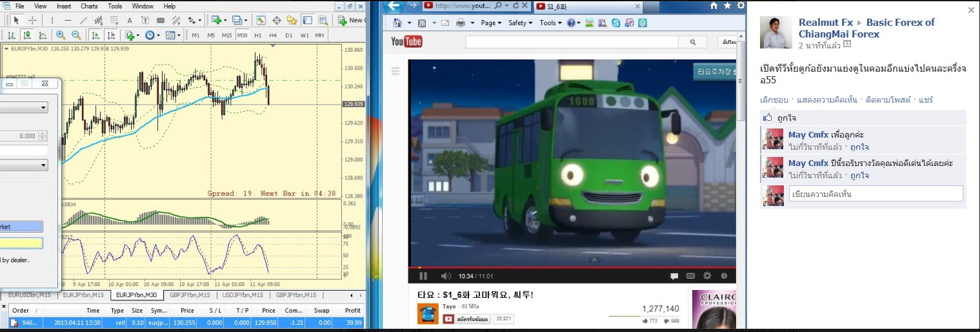Open the Strategy Tester magnifier icon

click(323, 21)
